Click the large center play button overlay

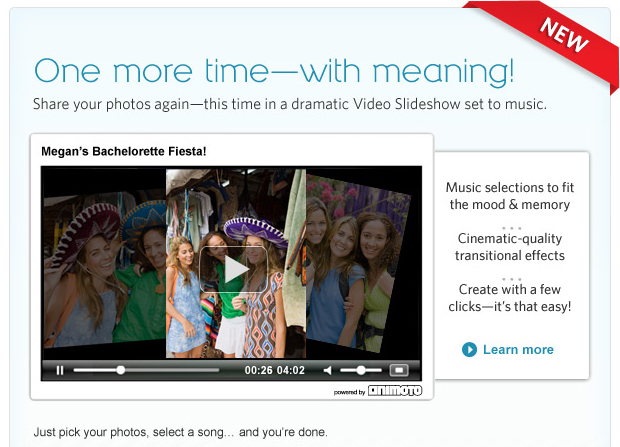tap(233, 269)
